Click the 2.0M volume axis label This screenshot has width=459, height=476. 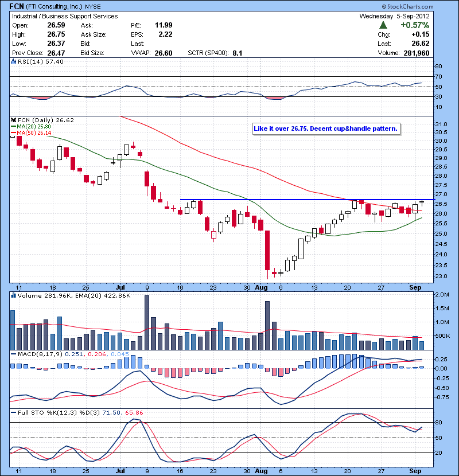(x=442, y=294)
